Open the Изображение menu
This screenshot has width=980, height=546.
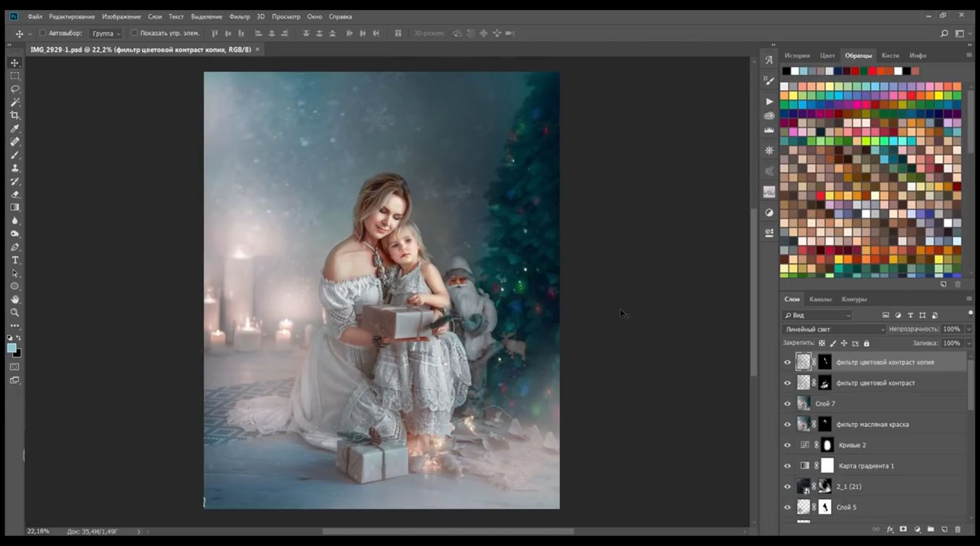click(121, 16)
